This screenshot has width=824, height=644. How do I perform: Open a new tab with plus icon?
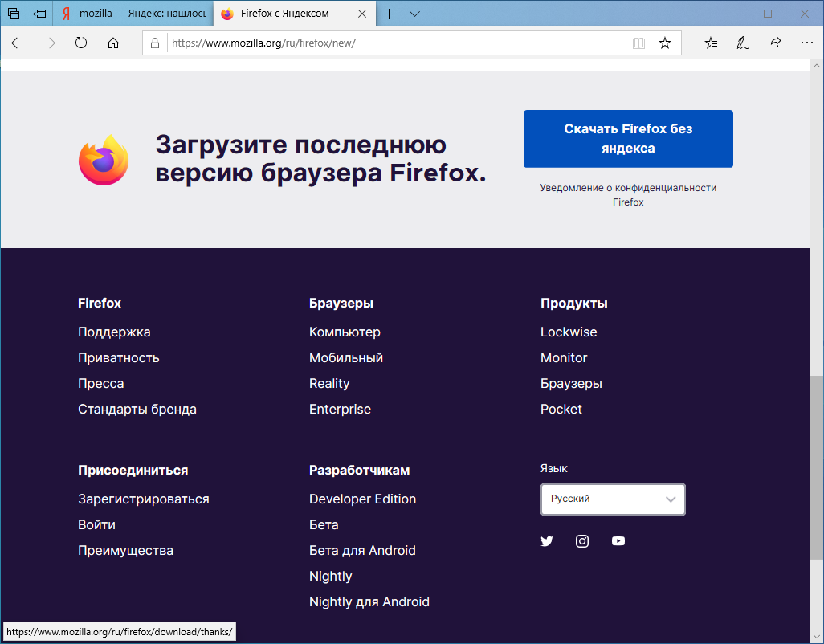(x=389, y=14)
